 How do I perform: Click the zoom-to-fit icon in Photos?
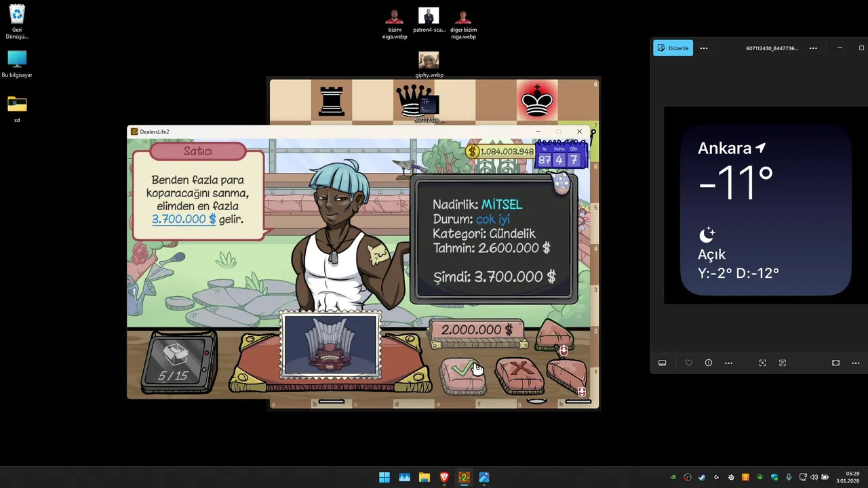coord(762,363)
